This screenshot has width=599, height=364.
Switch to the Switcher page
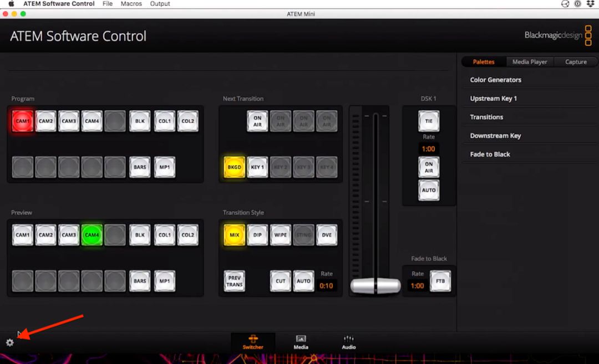point(253,342)
